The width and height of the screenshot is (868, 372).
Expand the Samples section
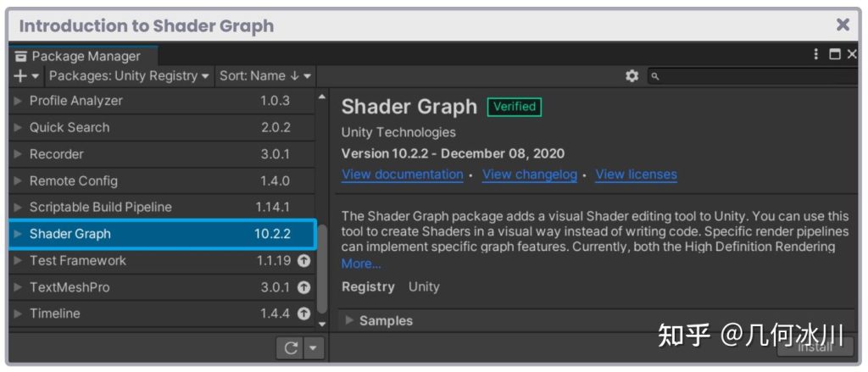coord(349,320)
